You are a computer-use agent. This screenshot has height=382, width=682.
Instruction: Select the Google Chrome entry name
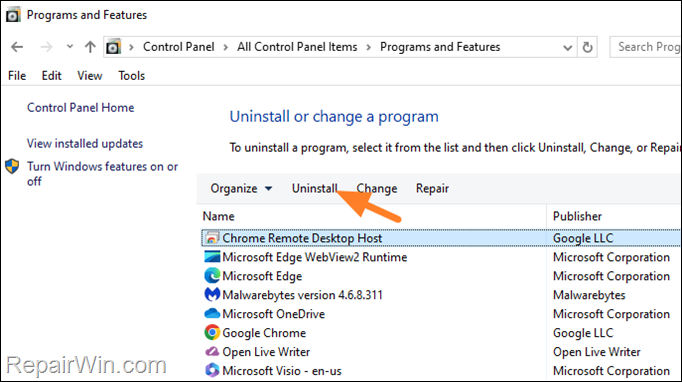pos(264,333)
